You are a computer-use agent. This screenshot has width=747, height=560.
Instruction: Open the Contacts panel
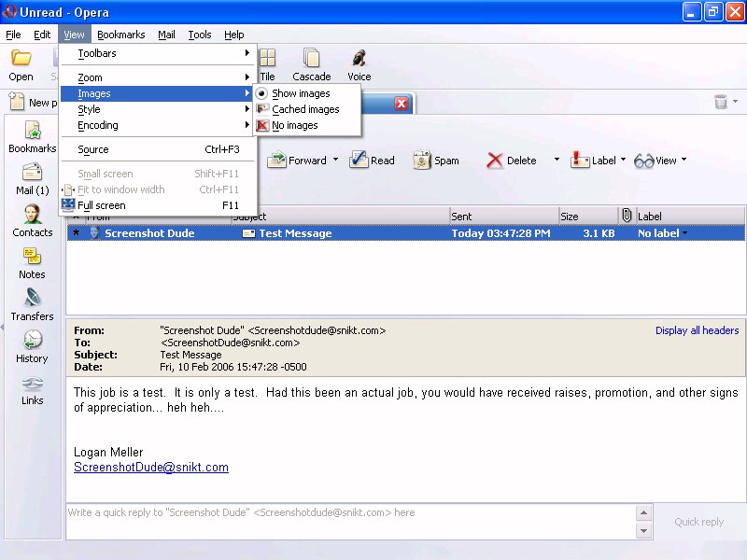point(33,221)
